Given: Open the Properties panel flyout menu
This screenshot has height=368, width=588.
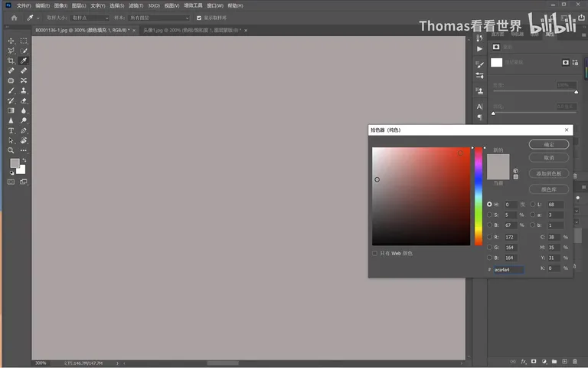Looking at the screenshot, I should point(583,34).
